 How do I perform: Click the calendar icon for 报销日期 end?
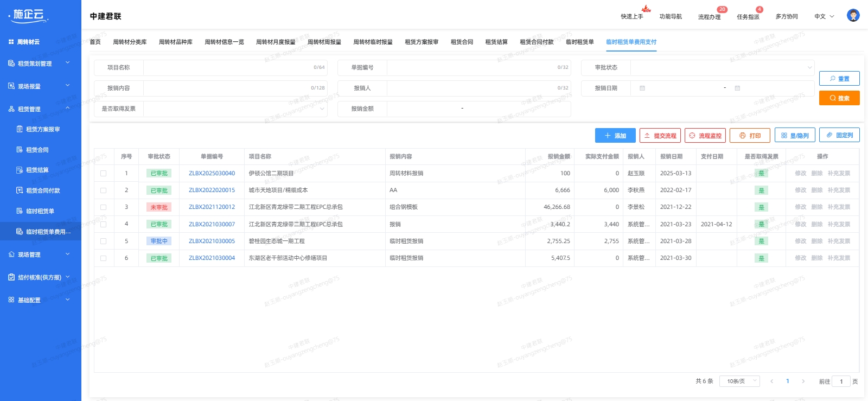pyautogui.click(x=737, y=88)
